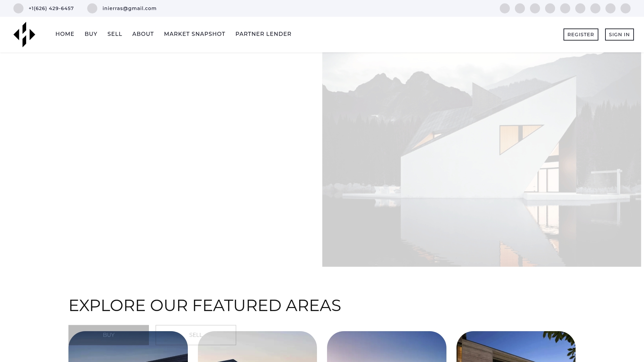Click the +1(626) 429-6457 phone link
Viewport: 644px width, 362px height.
51,8
